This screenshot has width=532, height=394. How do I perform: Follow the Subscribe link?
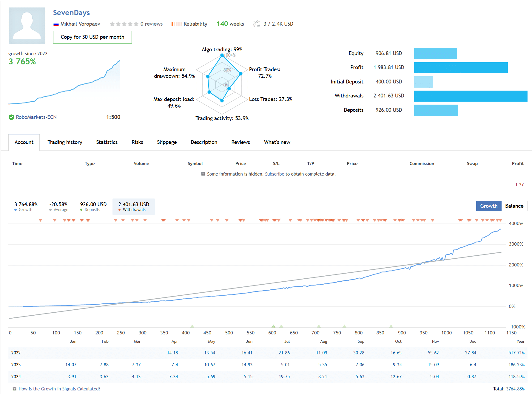click(x=274, y=174)
